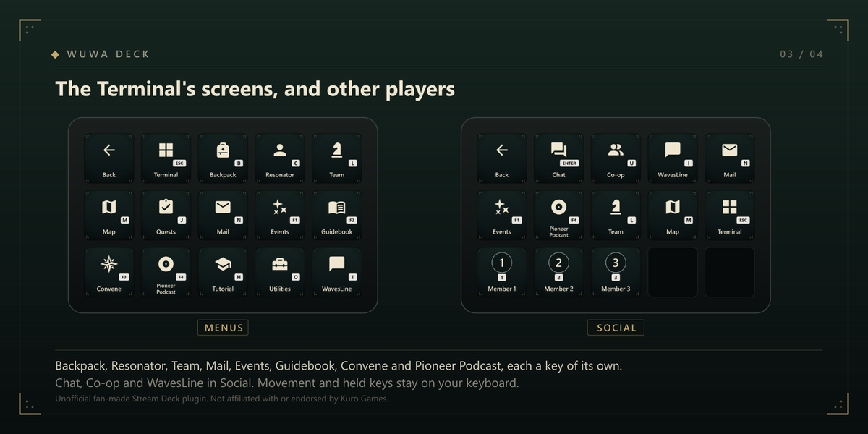The image size is (868, 434).
Task: Open the Map key in MENUS deck
Action: point(109,215)
